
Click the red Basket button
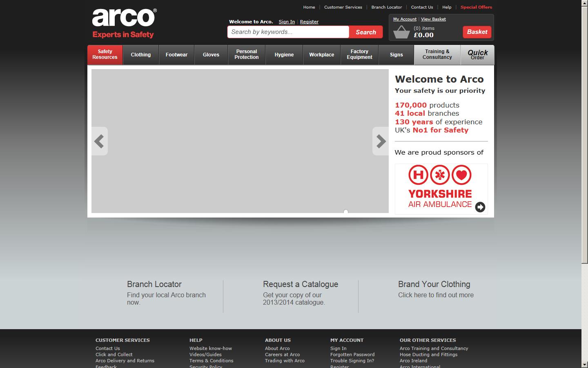pyautogui.click(x=477, y=32)
